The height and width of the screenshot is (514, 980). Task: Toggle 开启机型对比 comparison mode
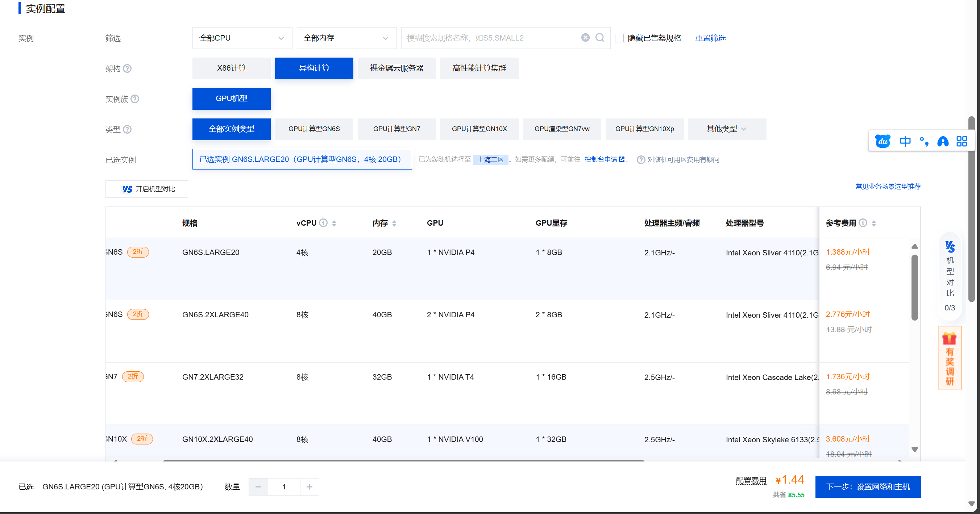pyautogui.click(x=147, y=189)
